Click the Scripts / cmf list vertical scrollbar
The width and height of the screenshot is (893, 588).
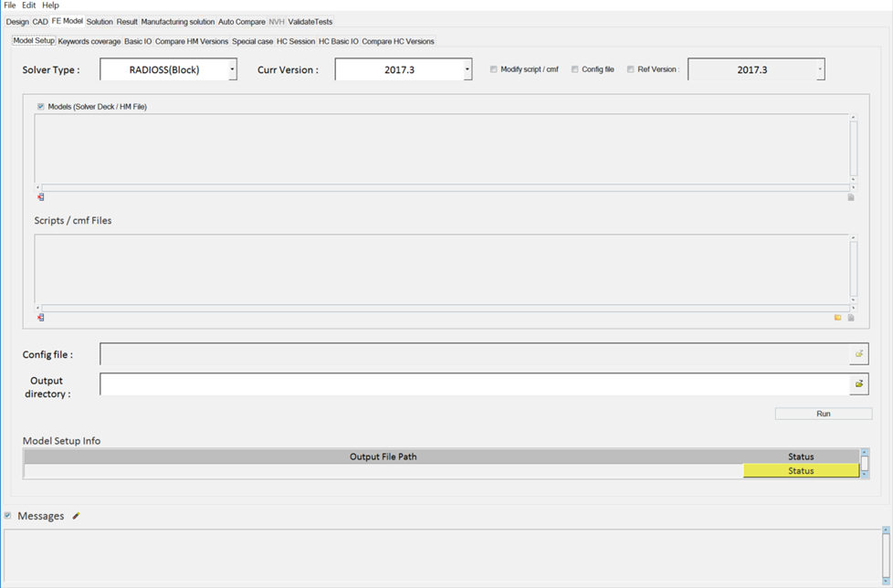point(853,268)
